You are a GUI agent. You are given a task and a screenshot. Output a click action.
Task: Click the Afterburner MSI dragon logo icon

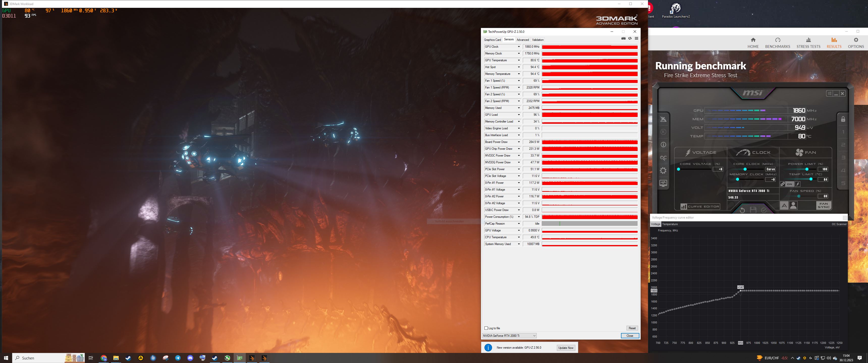coord(663,119)
